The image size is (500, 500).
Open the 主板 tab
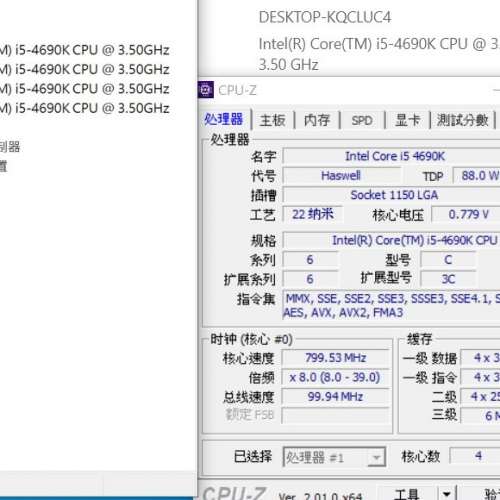click(272, 120)
